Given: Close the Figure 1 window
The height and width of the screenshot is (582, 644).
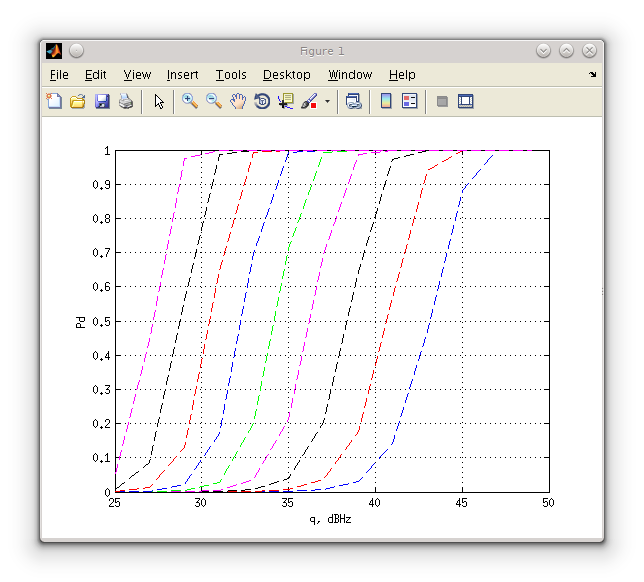Looking at the screenshot, I should coord(589,51).
